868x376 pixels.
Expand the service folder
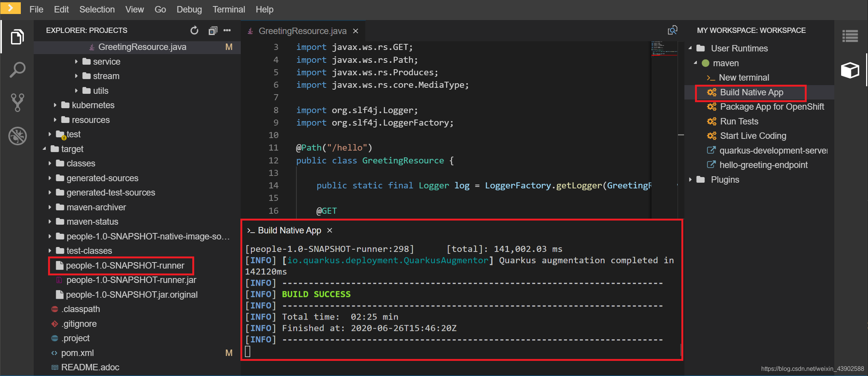[76, 61]
